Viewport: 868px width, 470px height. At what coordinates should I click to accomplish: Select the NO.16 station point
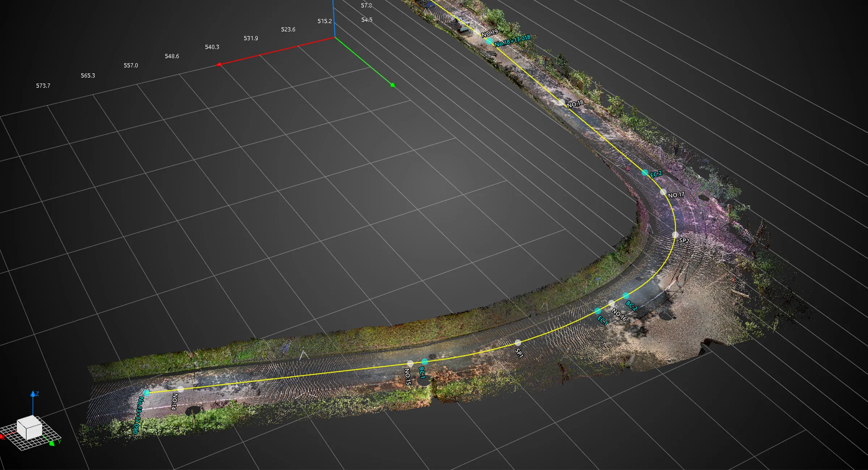[611, 303]
